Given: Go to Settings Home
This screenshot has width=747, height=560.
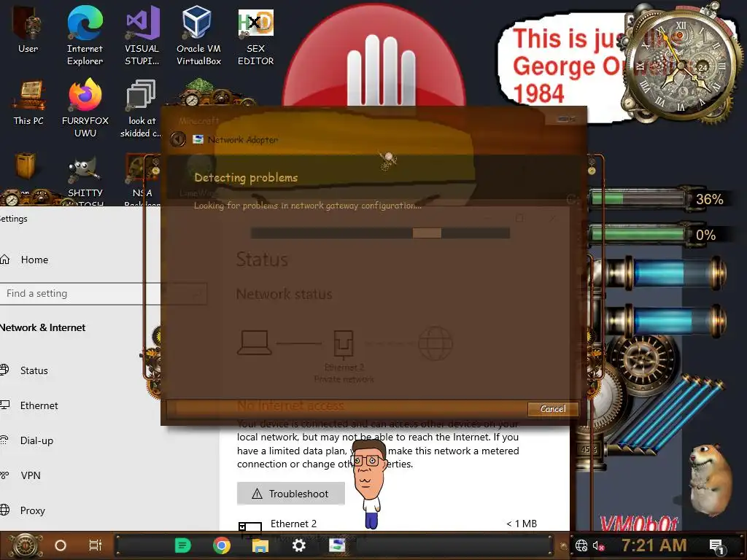Looking at the screenshot, I should coord(34,260).
